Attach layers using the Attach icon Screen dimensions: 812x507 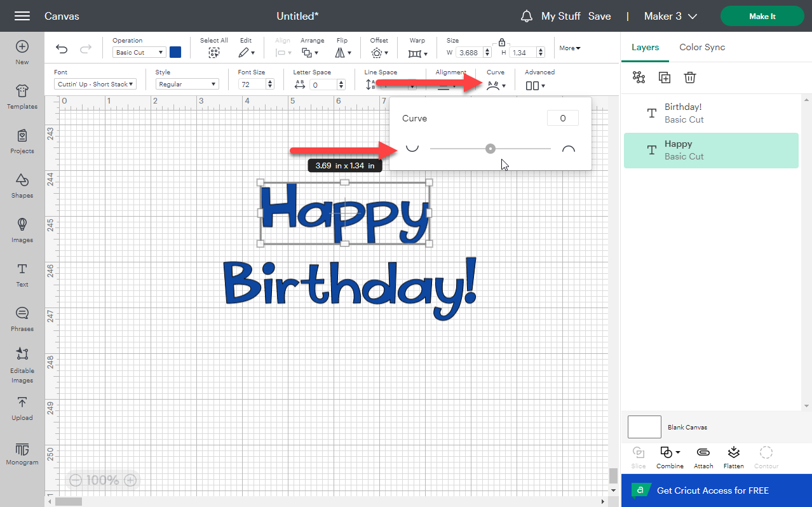click(703, 456)
